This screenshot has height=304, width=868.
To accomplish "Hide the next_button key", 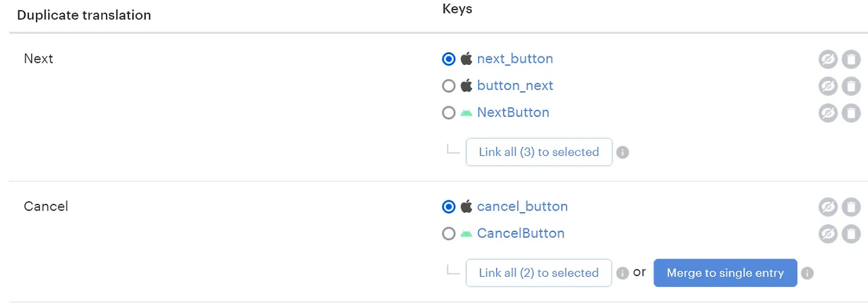I will point(828,60).
